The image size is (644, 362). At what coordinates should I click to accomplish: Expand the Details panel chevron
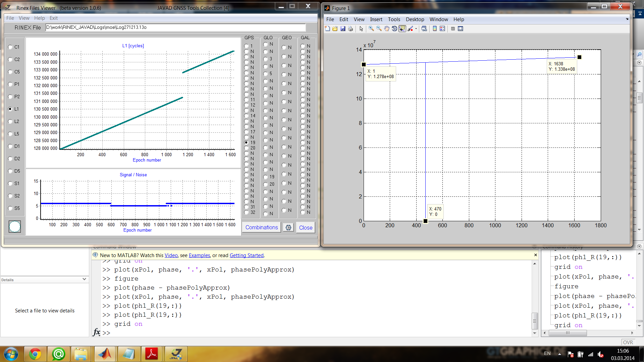[84, 279]
